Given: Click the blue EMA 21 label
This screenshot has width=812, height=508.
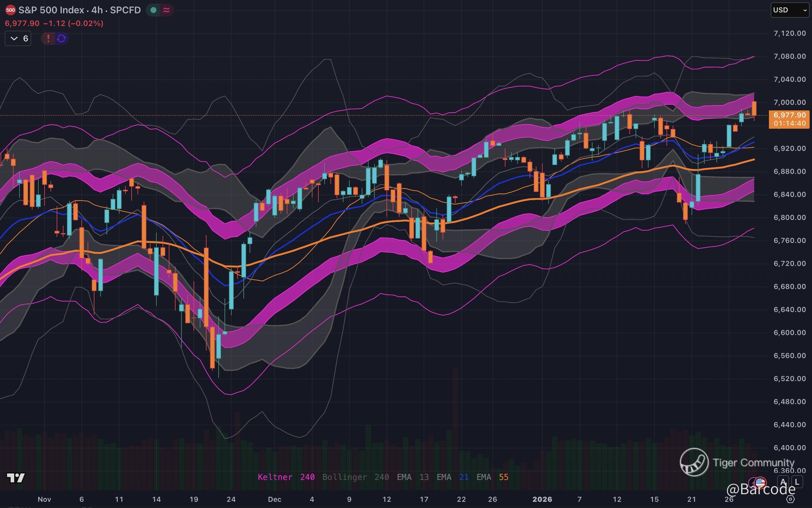Looking at the screenshot, I should point(452,477).
